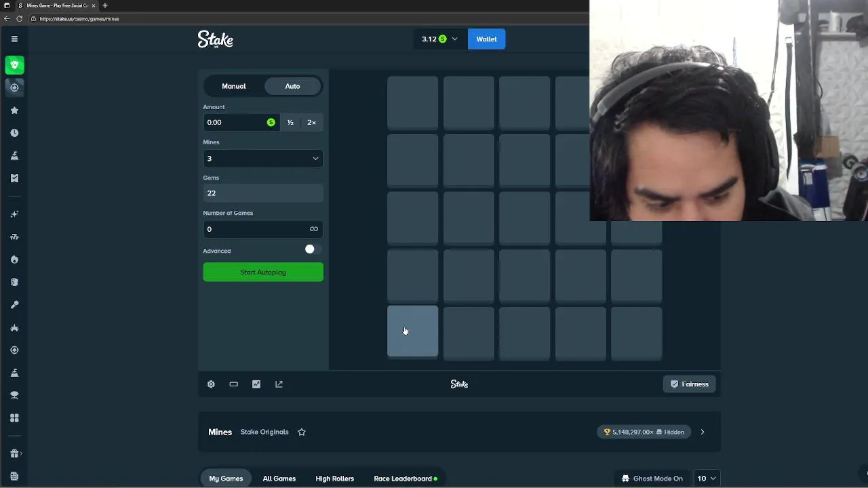Switch to Auto mode
Image resolution: width=868 pixels, height=488 pixels.
292,86
